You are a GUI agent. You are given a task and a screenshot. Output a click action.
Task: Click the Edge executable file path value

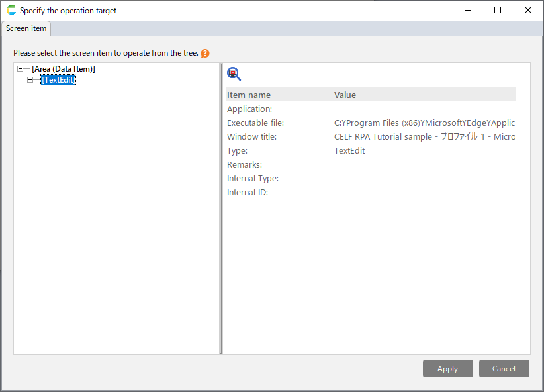click(x=424, y=123)
